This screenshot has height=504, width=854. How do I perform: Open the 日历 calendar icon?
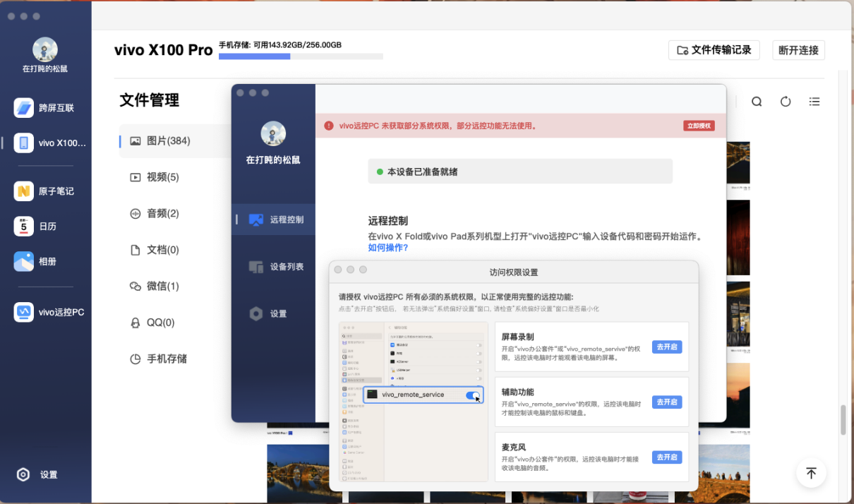pyautogui.click(x=23, y=226)
